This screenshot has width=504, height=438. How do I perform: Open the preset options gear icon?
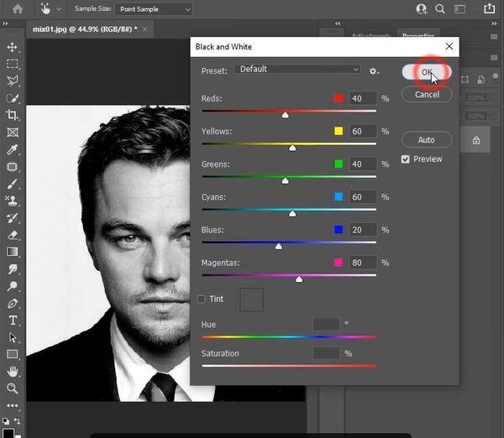374,71
